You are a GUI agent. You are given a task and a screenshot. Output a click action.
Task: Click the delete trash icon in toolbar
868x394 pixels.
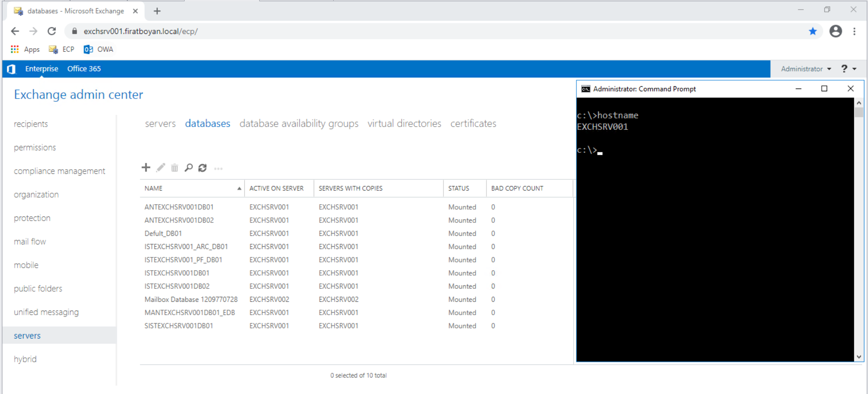pyautogui.click(x=175, y=168)
